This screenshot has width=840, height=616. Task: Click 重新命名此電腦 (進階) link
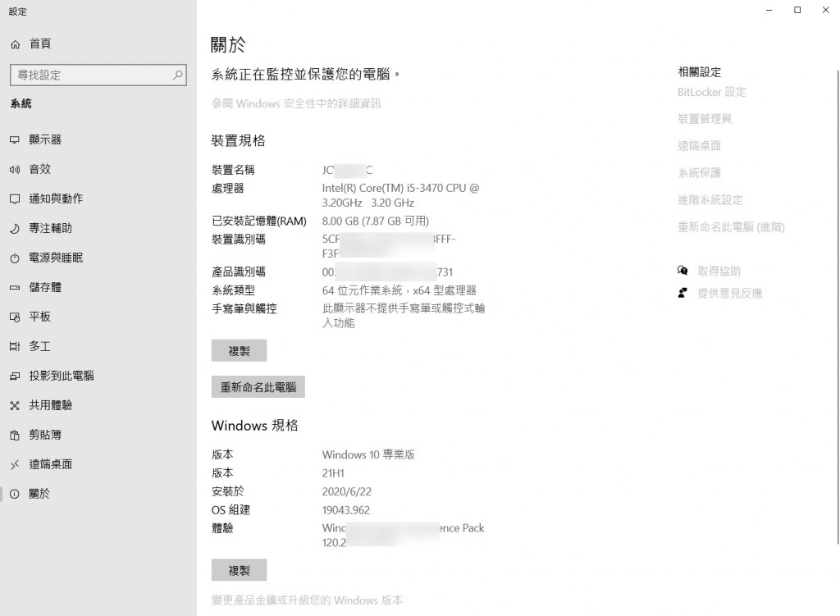point(731,227)
